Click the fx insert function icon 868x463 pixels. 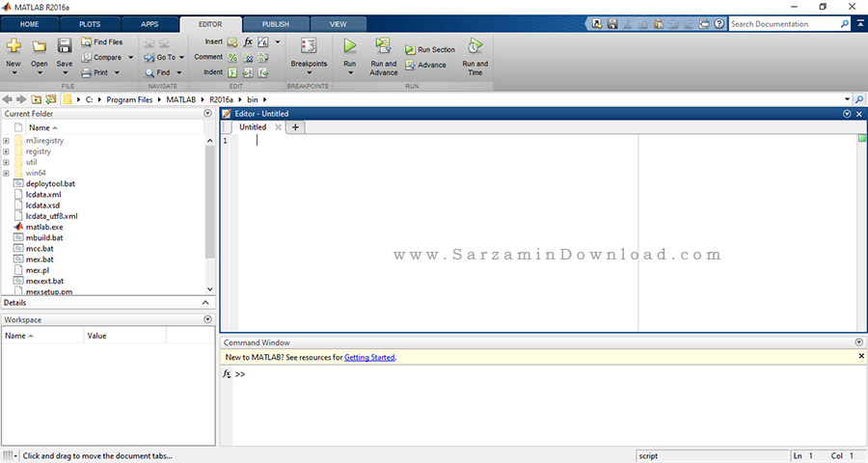click(248, 42)
